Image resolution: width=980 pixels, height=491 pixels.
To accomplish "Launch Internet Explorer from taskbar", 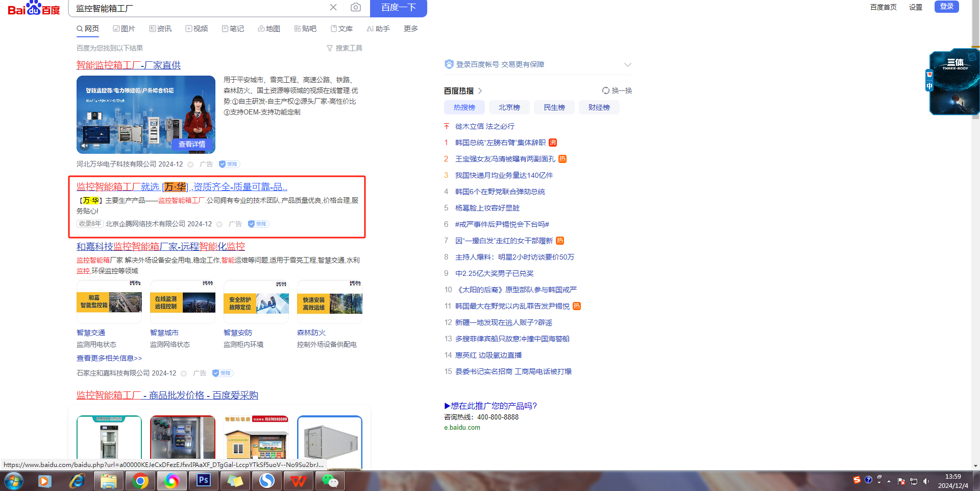I will 77,481.
